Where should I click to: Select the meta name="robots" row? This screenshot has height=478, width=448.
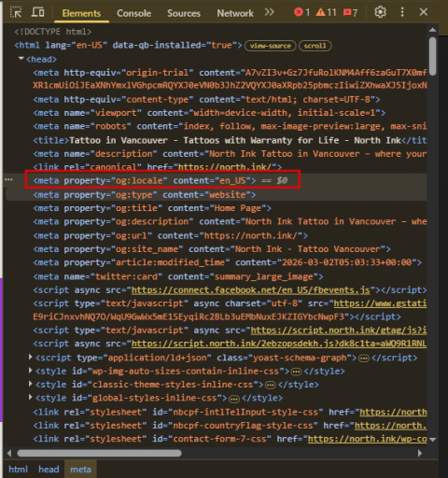pos(230,126)
